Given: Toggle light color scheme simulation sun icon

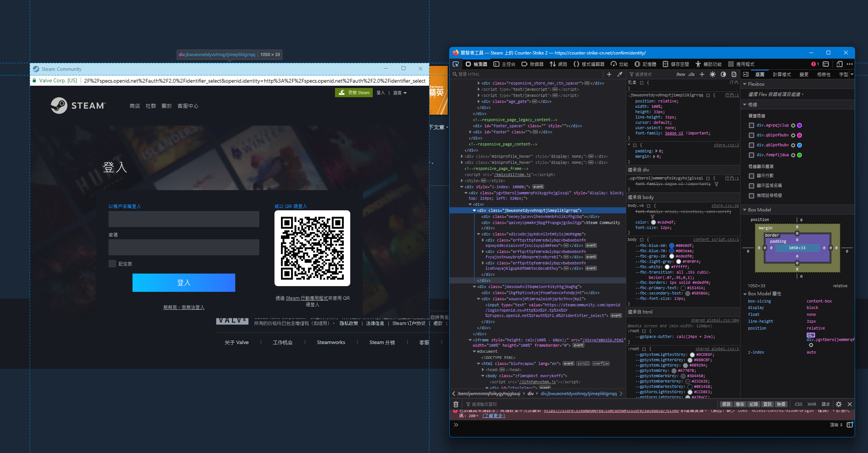Looking at the screenshot, I should pyautogui.click(x=713, y=74).
